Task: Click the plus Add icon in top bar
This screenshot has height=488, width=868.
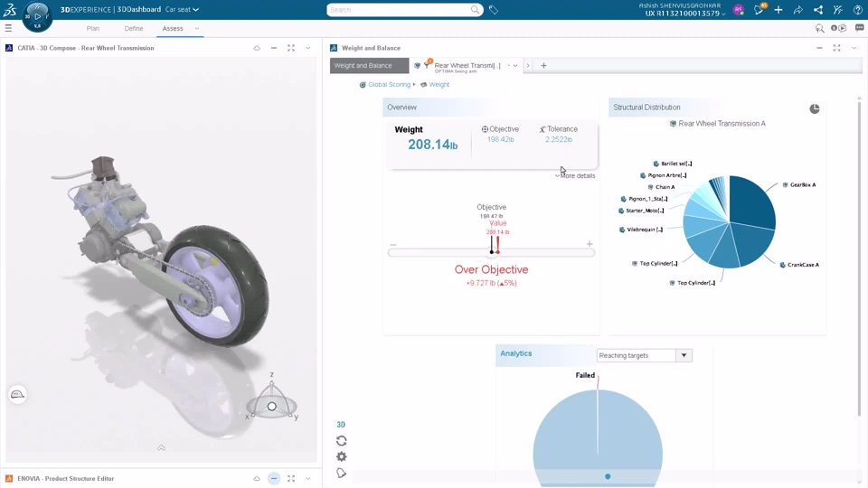Action: (778, 9)
